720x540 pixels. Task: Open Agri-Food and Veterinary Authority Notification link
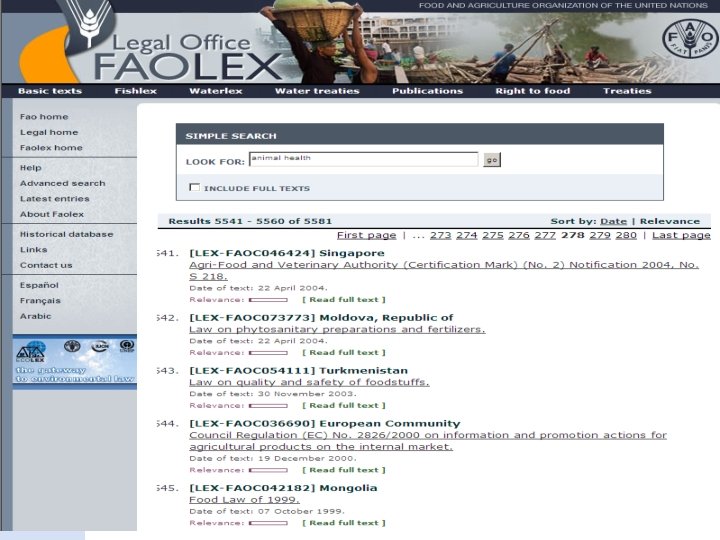click(444, 270)
